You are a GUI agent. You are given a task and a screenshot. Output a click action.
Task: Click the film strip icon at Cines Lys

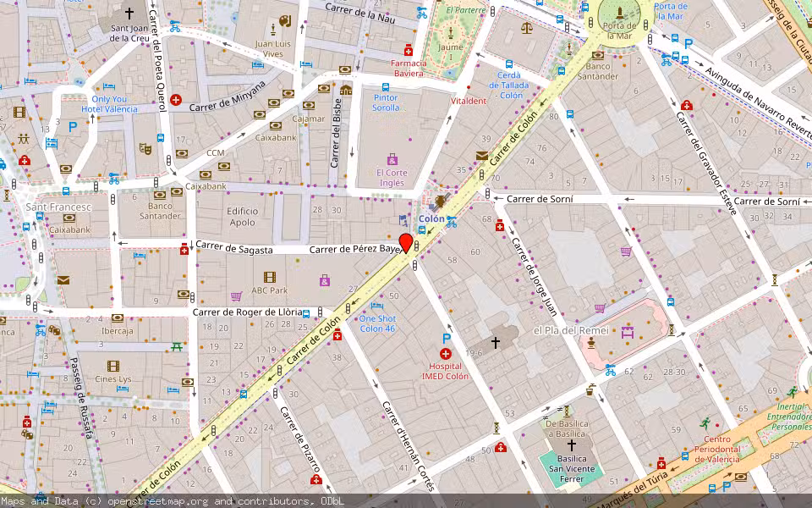pyautogui.click(x=112, y=366)
